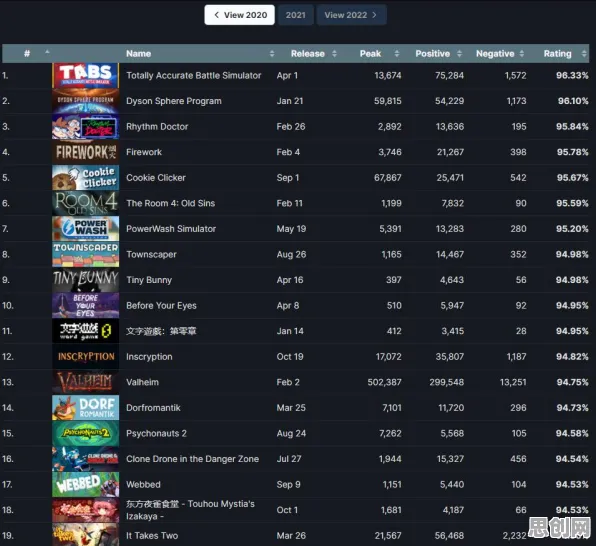Image resolution: width=596 pixels, height=546 pixels.
Task: Click the Psychonauts 2 game image
Action: [86, 433]
